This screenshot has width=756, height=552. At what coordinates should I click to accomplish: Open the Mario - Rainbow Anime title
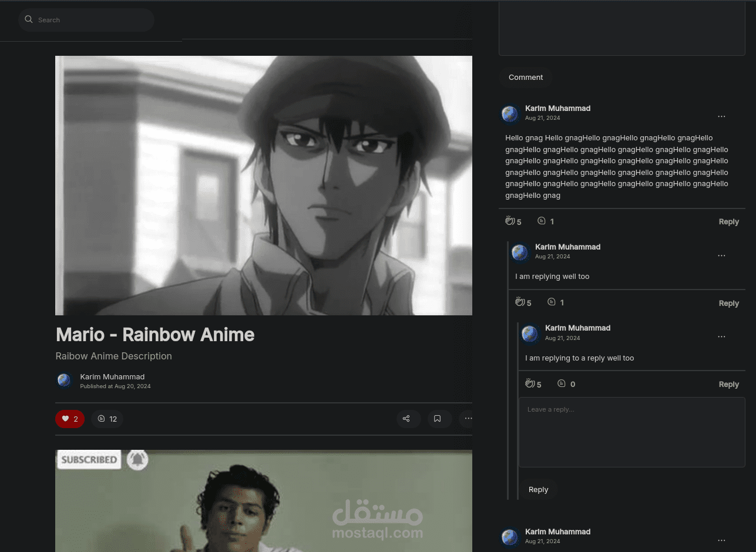(x=155, y=335)
